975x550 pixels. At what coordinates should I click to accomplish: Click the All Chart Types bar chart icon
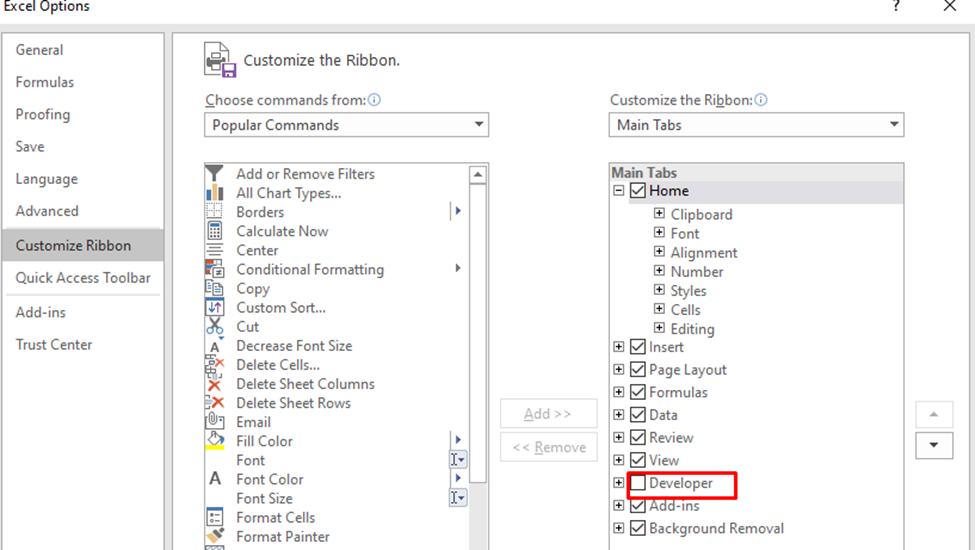215,193
